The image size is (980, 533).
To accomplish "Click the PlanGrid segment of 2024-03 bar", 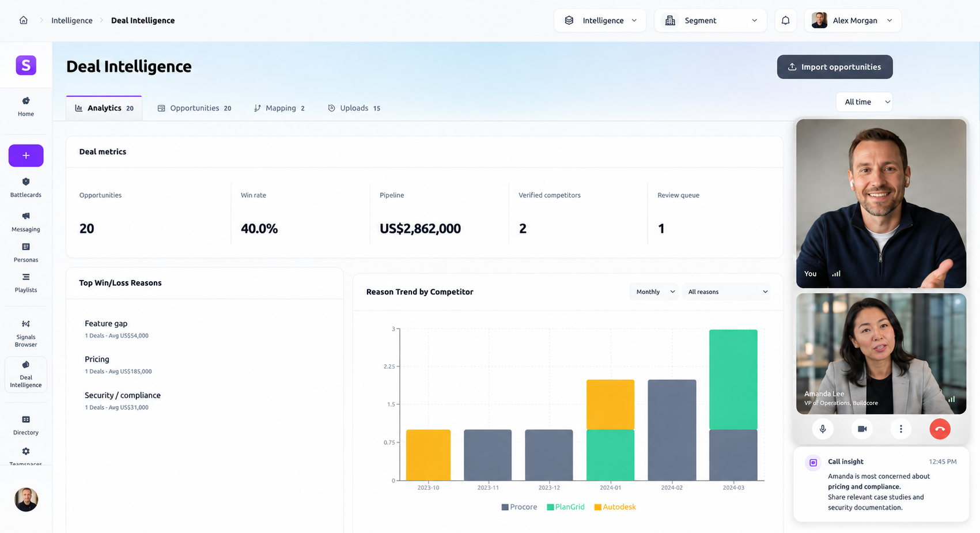I will coord(733,380).
